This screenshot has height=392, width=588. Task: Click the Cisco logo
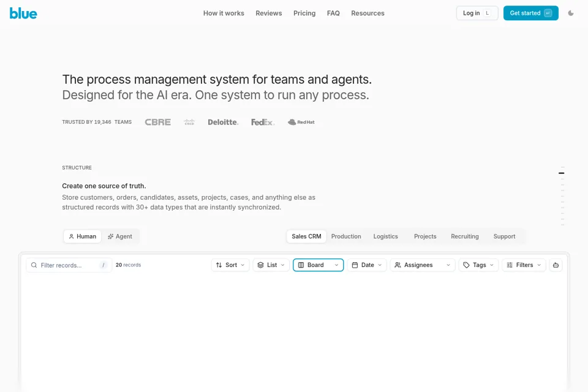[189, 123]
